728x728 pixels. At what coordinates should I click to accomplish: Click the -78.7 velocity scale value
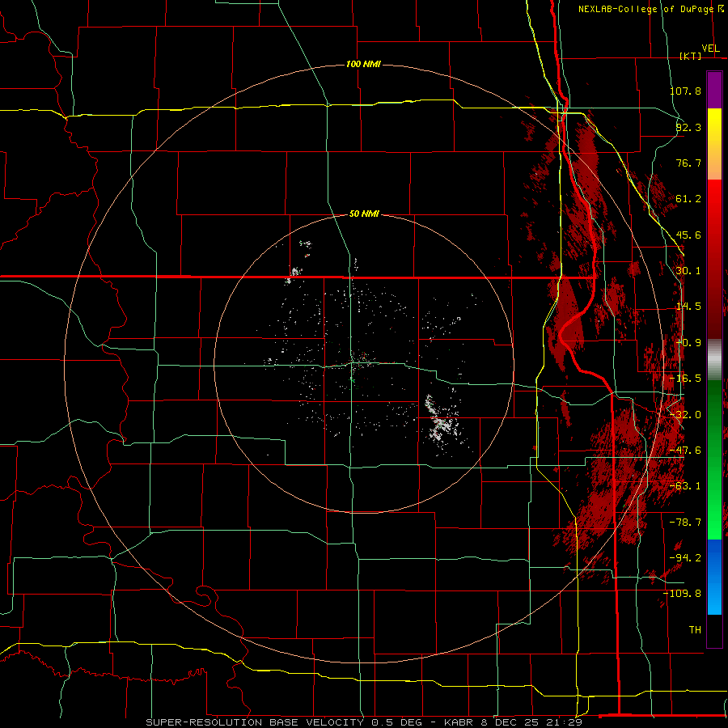pos(686,523)
